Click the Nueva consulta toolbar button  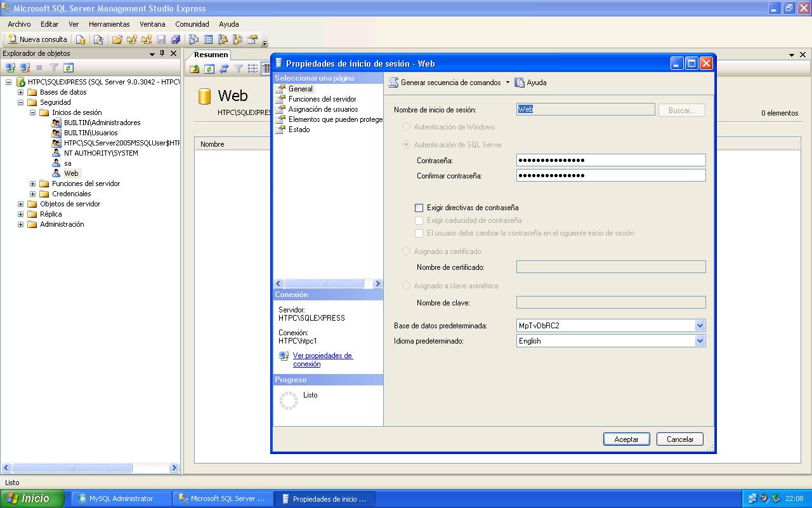37,39
